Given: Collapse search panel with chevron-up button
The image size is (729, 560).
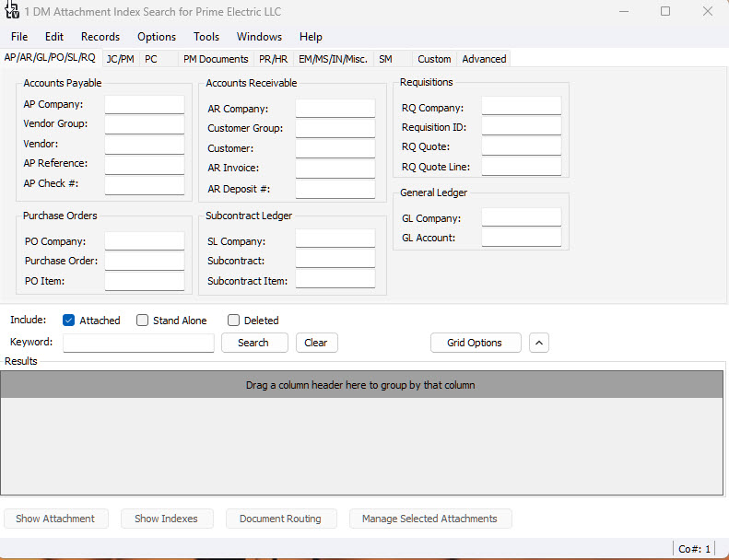Looking at the screenshot, I should click(539, 343).
